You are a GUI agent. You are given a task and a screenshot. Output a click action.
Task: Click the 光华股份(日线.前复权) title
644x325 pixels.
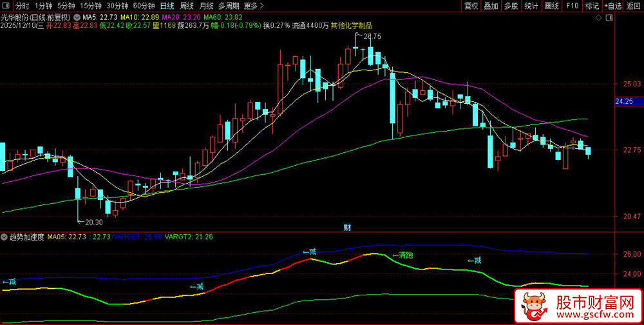[35, 17]
